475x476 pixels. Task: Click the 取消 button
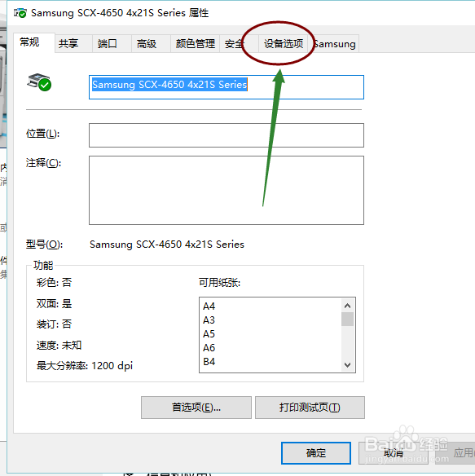[x=394, y=453]
